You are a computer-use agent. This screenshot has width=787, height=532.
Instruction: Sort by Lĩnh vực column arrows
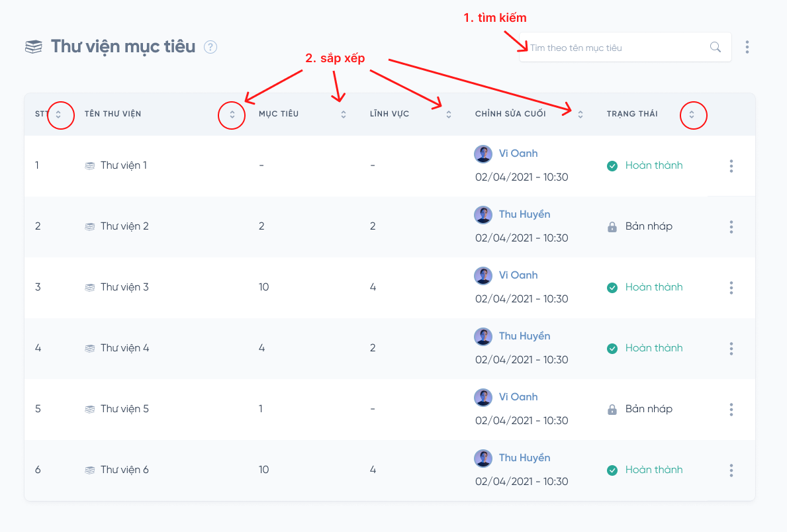point(449,114)
